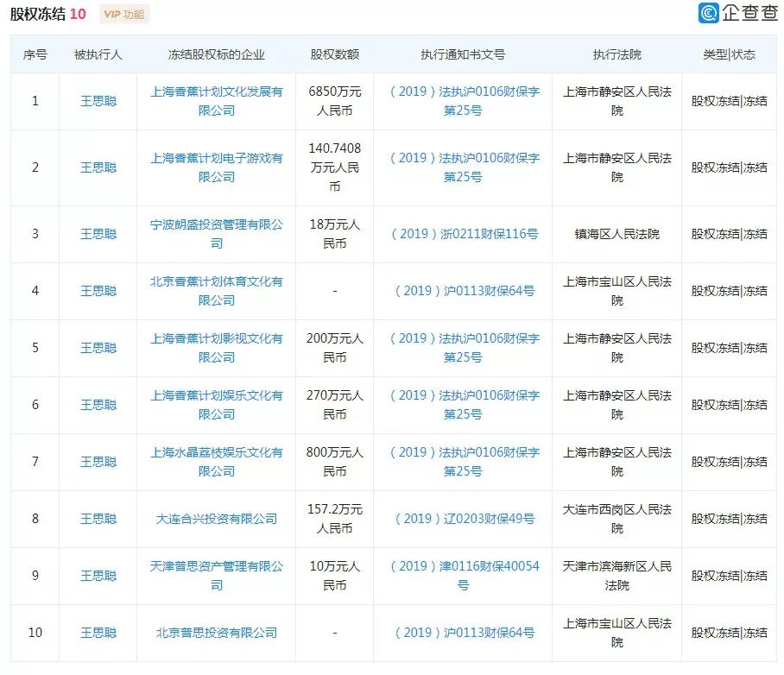The width and height of the screenshot is (784, 675).
Task: Click the 类型|状态 column header
Action: 729,54
